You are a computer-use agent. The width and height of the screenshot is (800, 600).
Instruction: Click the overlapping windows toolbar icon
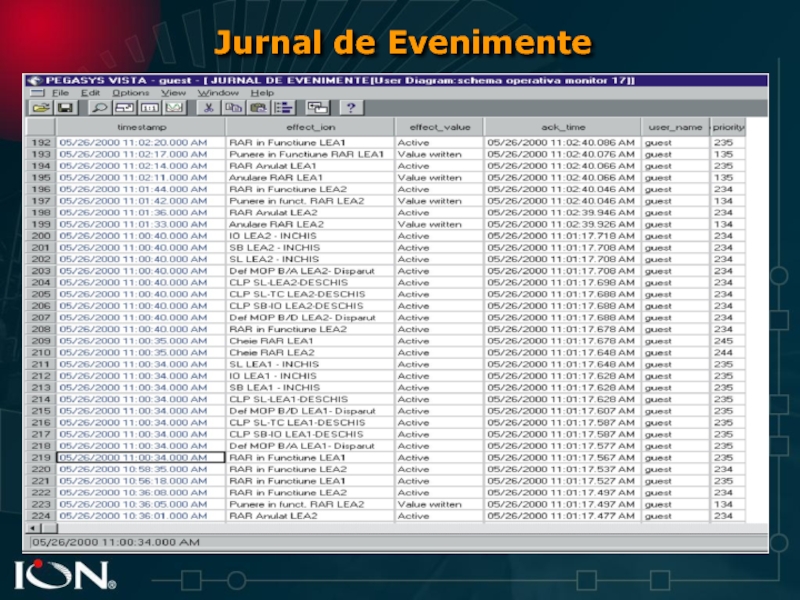(x=317, y=108)
